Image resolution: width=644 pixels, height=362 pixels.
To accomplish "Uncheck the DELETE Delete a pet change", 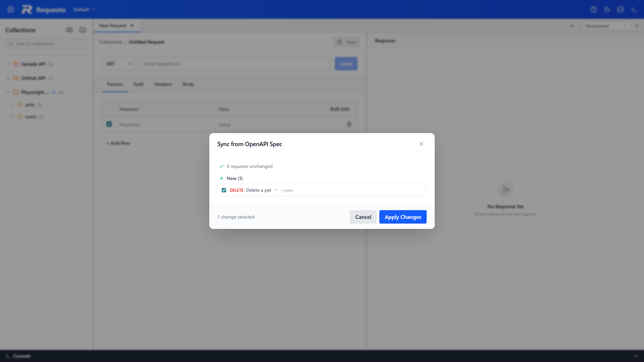I will click(224, 190).
